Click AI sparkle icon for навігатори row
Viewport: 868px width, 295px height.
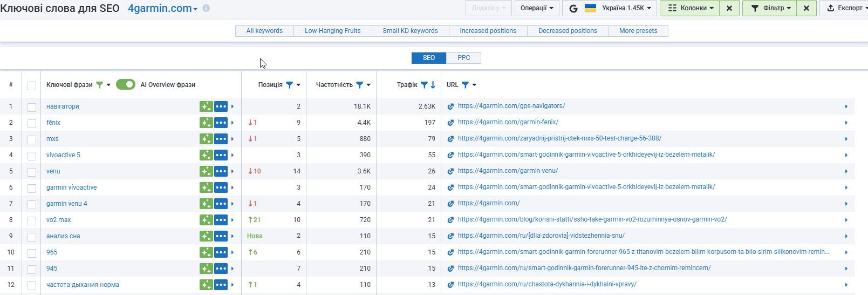[206, 106]
